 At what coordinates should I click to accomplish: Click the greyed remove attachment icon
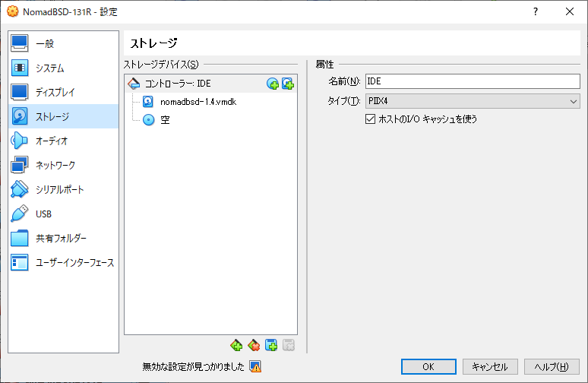point(289,345)
